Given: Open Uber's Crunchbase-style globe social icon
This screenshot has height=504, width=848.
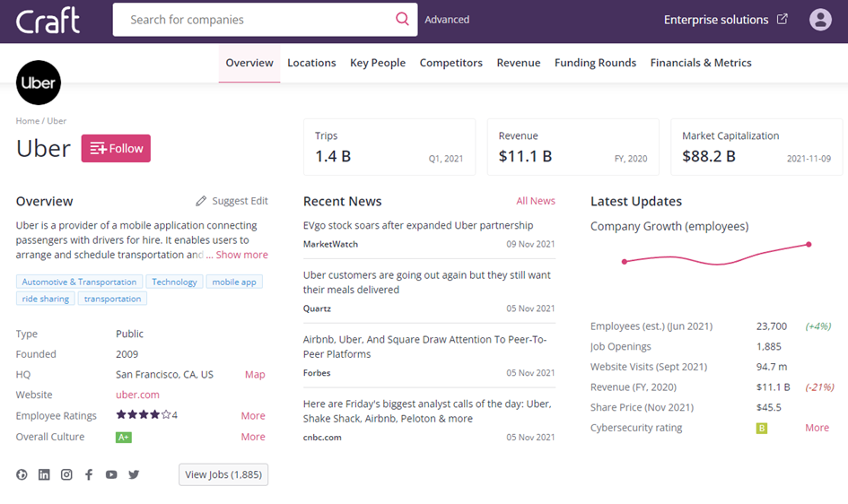Looking at the screenshot, I should point(22,474).
